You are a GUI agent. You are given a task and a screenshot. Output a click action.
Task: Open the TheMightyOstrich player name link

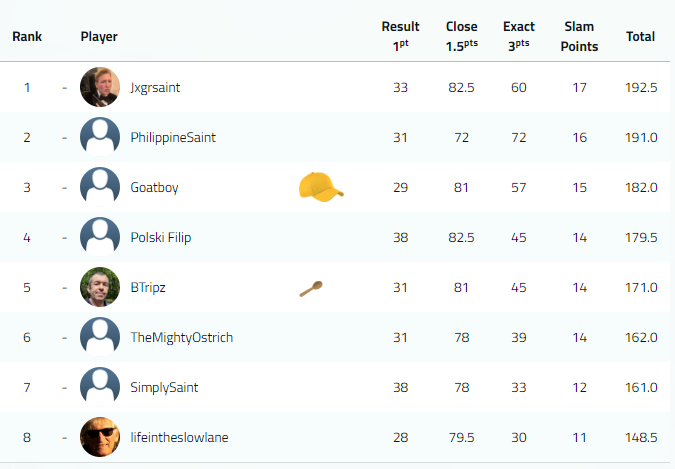(x=181, y=337)
